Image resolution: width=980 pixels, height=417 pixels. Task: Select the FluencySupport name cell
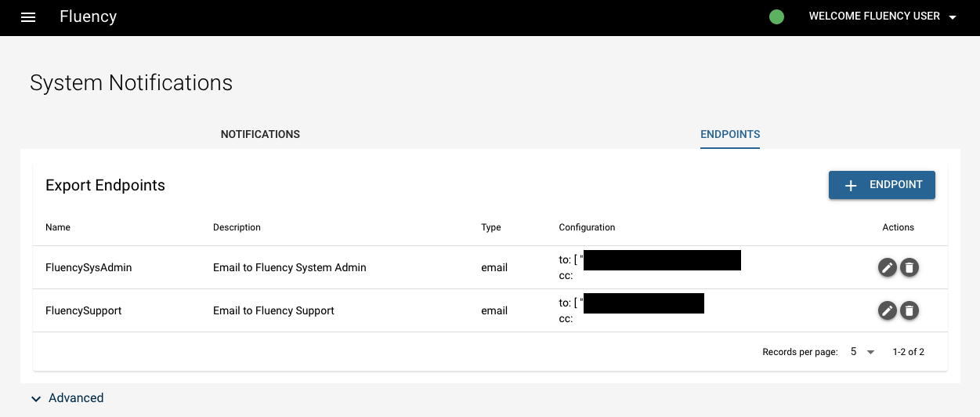[x=84, y=311]
